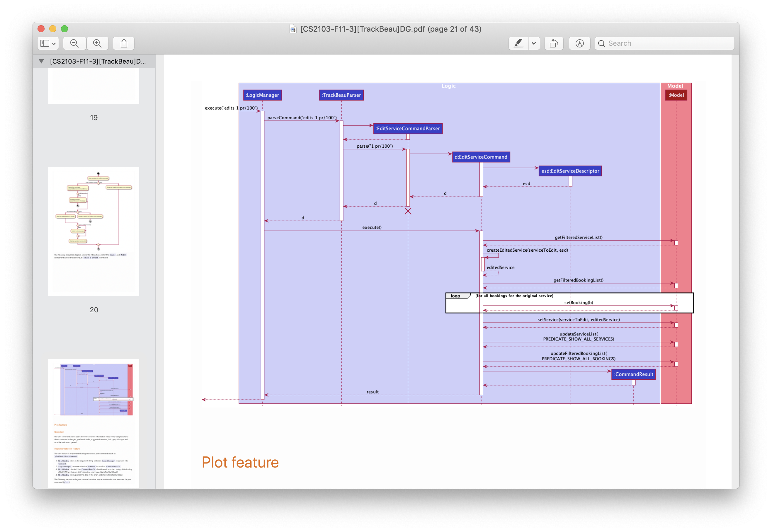Select page 19 thumbnail
Viewport: 772px width, 532px height.
(x=94, y=86)
